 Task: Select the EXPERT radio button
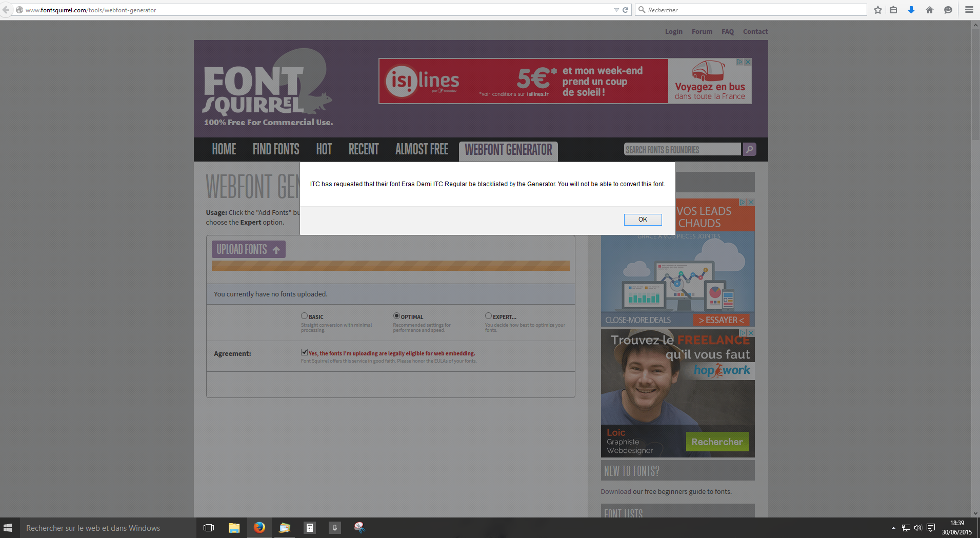pyautogui.click(x=488, y=316)
